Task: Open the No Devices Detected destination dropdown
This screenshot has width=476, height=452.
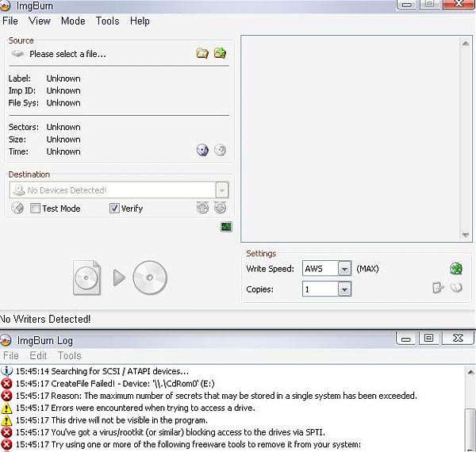Action: click(222, 190)
